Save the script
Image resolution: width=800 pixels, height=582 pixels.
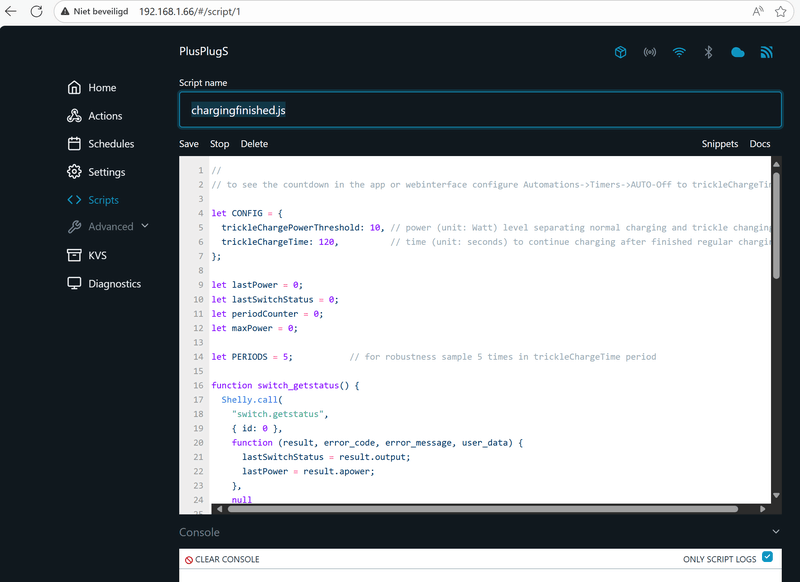coord(189,144)
